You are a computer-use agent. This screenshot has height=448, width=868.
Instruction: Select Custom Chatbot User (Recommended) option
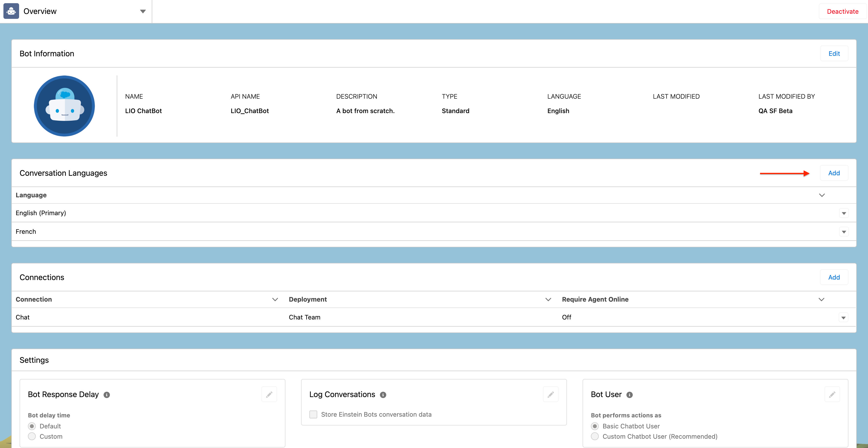(x=595, y=436)
